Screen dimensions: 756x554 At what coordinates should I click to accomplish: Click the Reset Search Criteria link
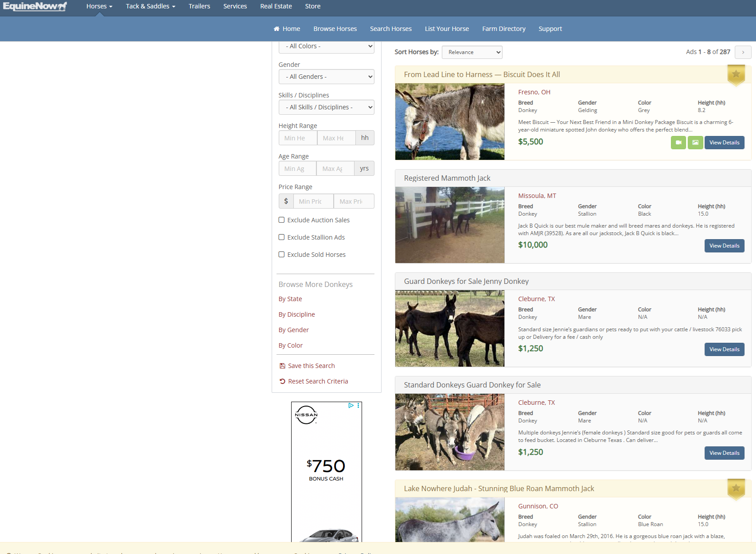318,381
